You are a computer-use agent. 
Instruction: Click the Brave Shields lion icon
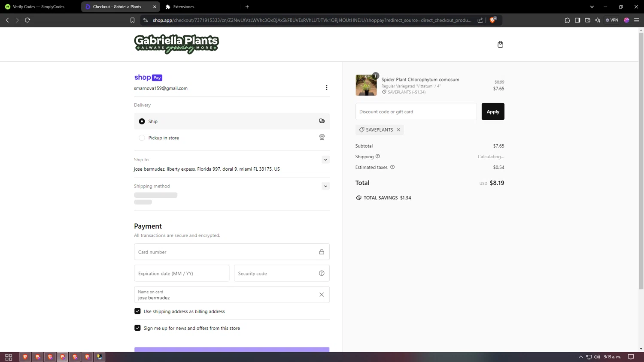click(493, 20)
